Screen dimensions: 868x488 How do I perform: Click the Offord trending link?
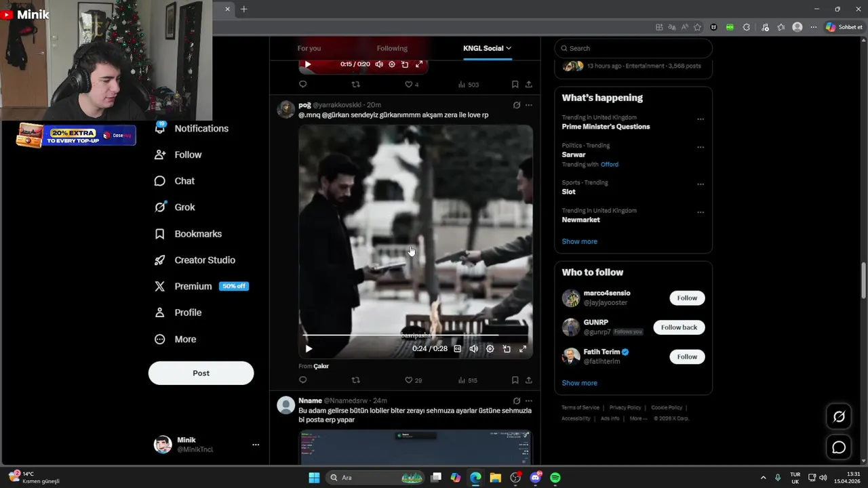(609, 165)
